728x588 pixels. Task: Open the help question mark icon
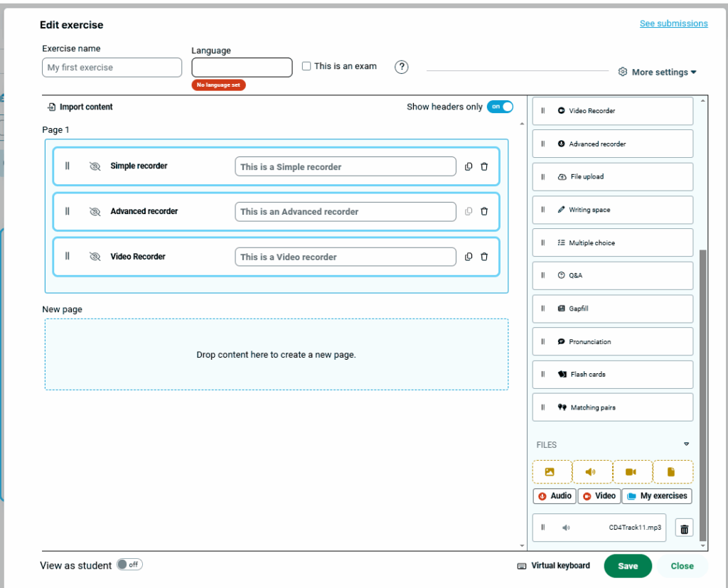tap(402, 67)
